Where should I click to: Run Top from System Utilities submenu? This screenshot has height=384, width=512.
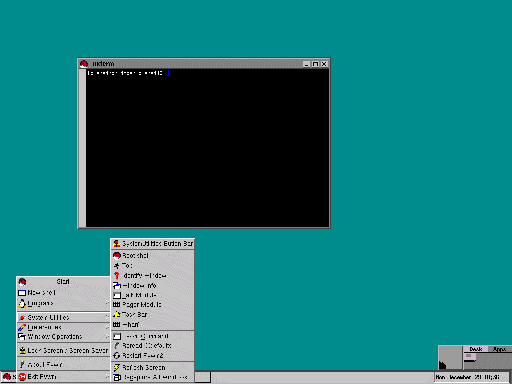tap(152, 266)
